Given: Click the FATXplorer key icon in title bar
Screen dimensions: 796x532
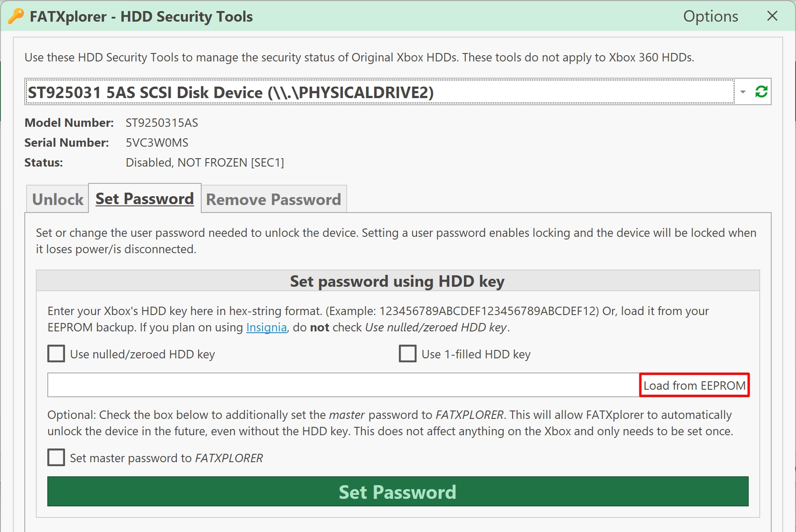Looking at the screenshot, I should pyautogui.click(x=16, y=16).
